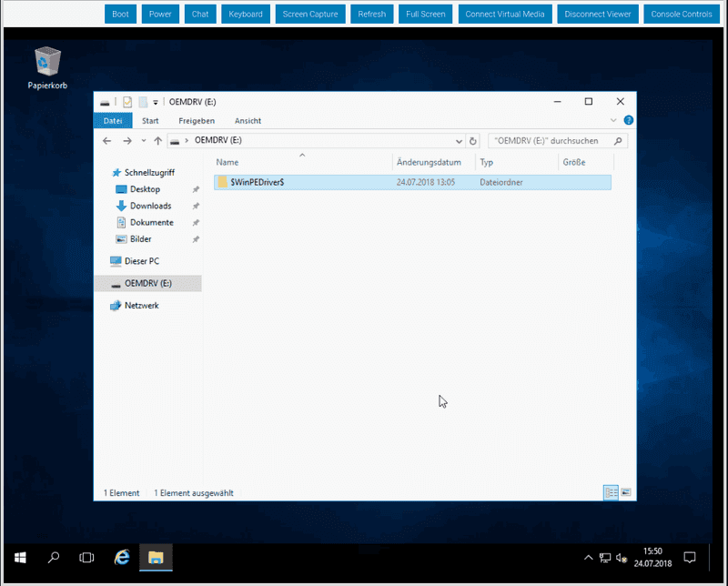This screenshot has height=586, width=728.
Task: Expand the ribbon with the chevron
Action: [x=613, y=120]
